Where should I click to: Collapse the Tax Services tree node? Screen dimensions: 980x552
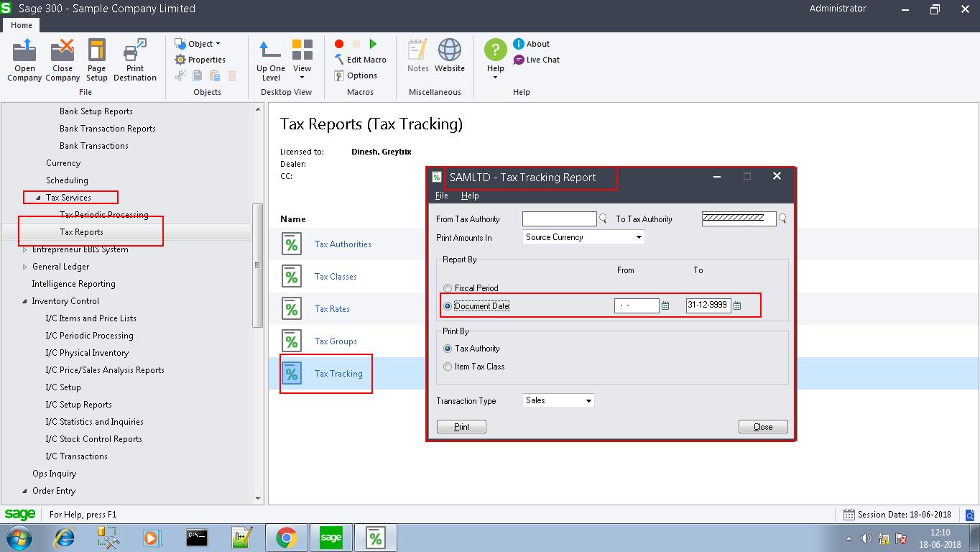pos(39,198)
